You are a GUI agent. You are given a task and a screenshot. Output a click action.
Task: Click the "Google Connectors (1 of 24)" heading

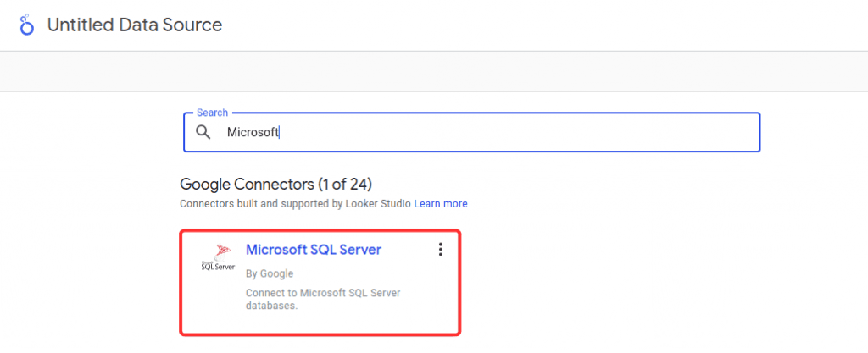point(275,184)
